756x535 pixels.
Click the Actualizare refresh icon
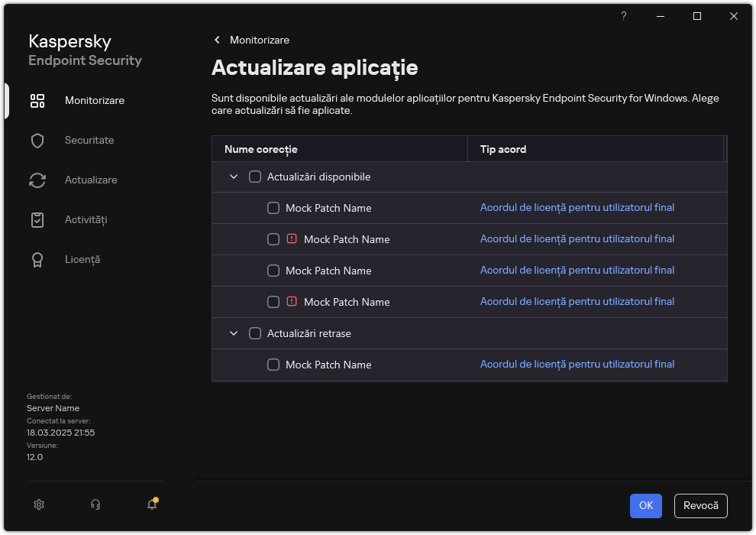37,180
